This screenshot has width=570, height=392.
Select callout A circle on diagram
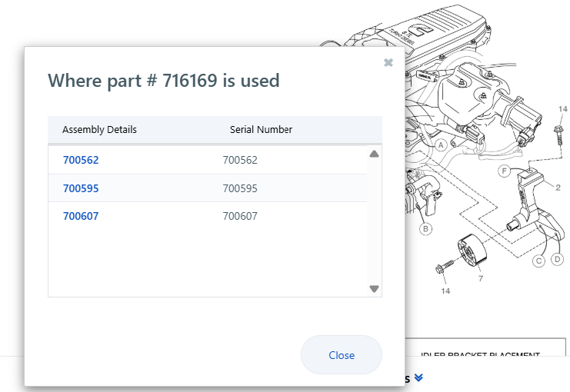click(442, 145)
